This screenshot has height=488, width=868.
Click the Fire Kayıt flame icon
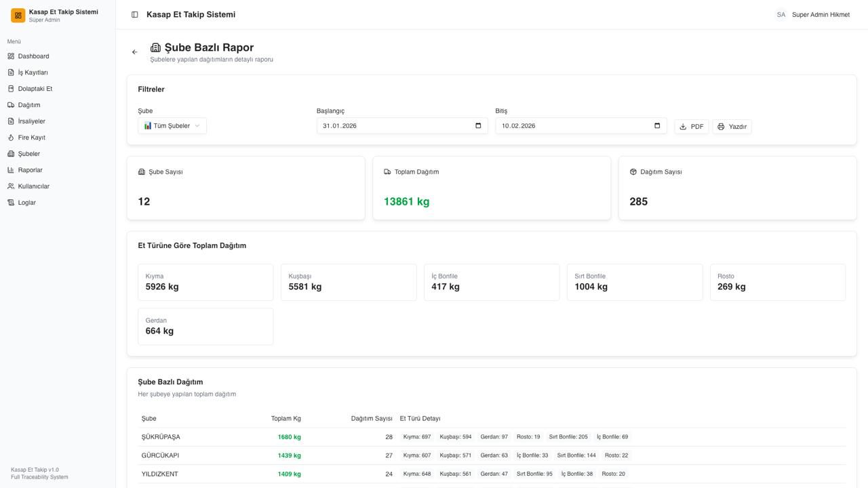(x=11, y=138)
